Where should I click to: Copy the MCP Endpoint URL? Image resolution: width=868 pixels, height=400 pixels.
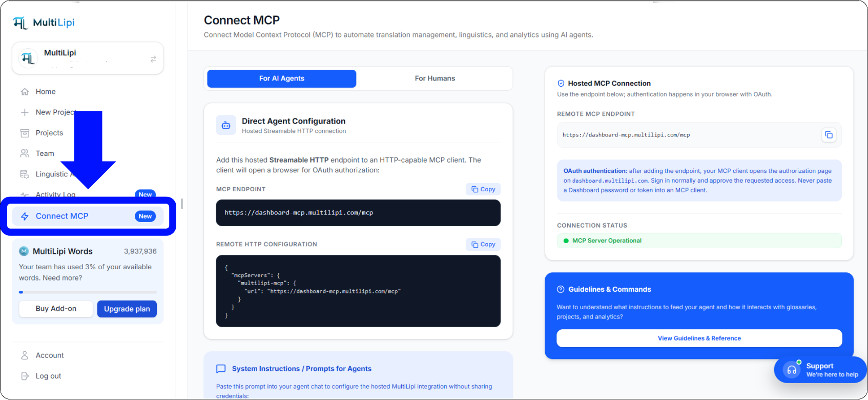click(x=483, y=189)
